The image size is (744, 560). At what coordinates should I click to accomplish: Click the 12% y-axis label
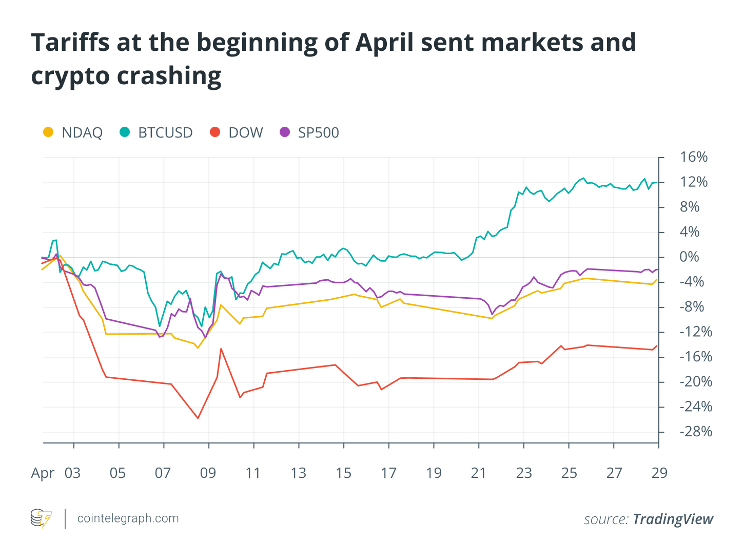694,182
